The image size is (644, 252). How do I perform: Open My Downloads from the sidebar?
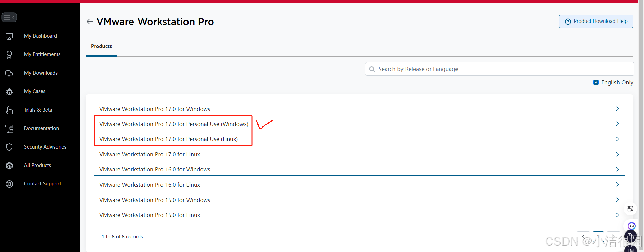41,73
